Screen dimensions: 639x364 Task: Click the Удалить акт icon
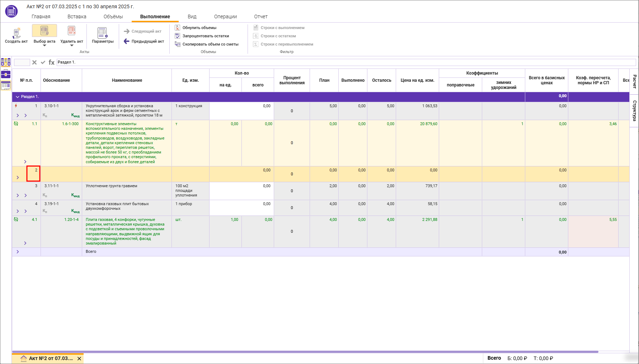pyautogui.click(x=71, y=32)
